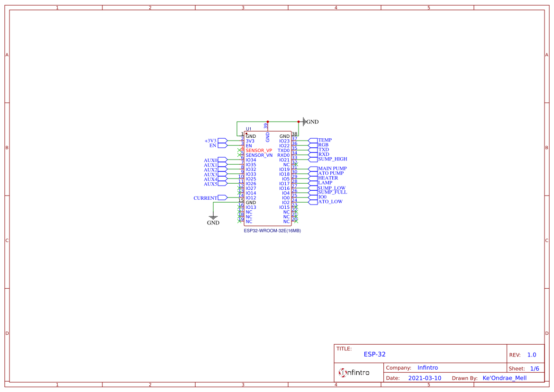This screenshot has width=554, height=392.
Task: Click the +3V3 net port symbol
Action: 222,141
